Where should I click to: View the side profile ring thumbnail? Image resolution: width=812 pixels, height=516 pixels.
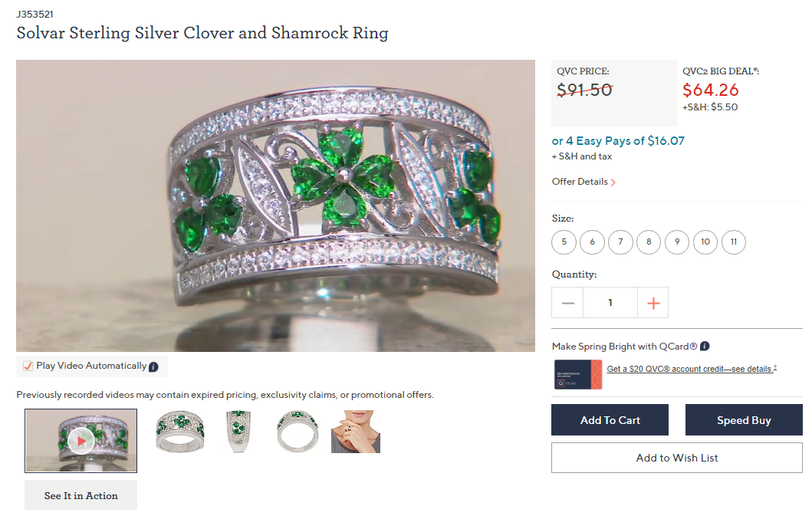coord(238,432)
